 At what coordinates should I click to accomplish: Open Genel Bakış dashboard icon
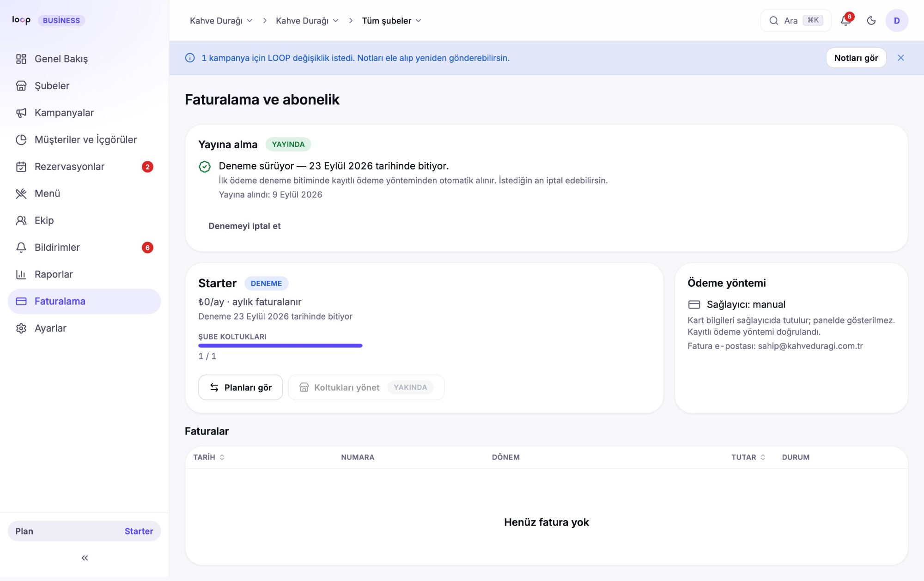tap(21, 59)
